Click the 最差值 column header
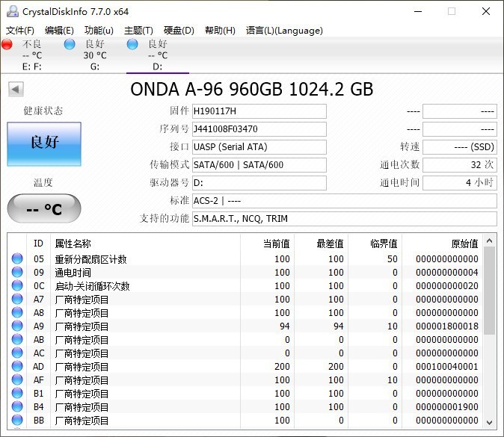 point(330,244)
